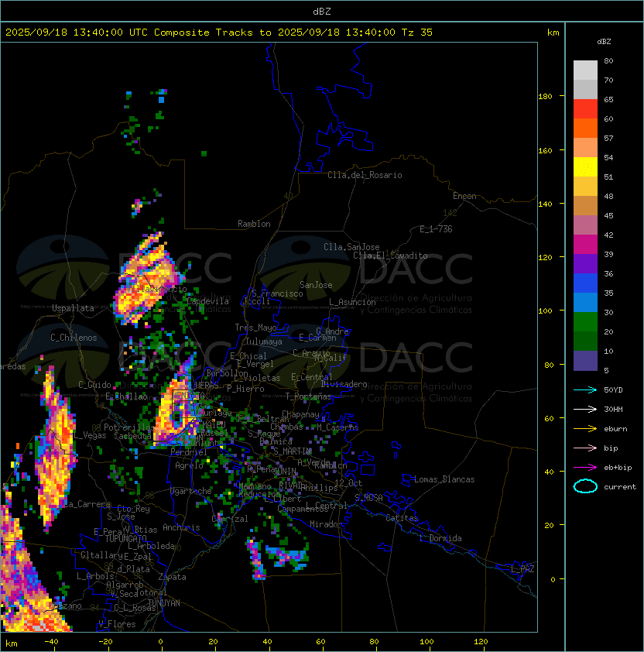Select the magenta 42–39 dBZ swatch
644x652 pixels.
click(x=585, y=245)
